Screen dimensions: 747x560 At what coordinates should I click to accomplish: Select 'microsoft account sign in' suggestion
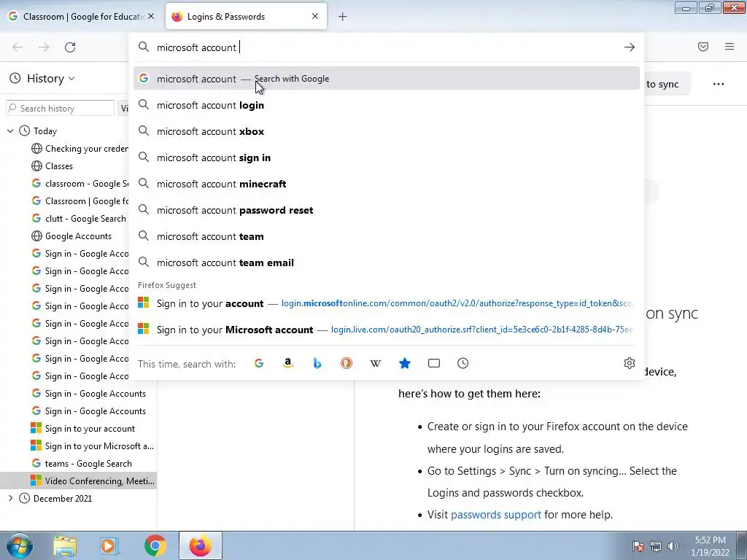(x=387, y=157)
